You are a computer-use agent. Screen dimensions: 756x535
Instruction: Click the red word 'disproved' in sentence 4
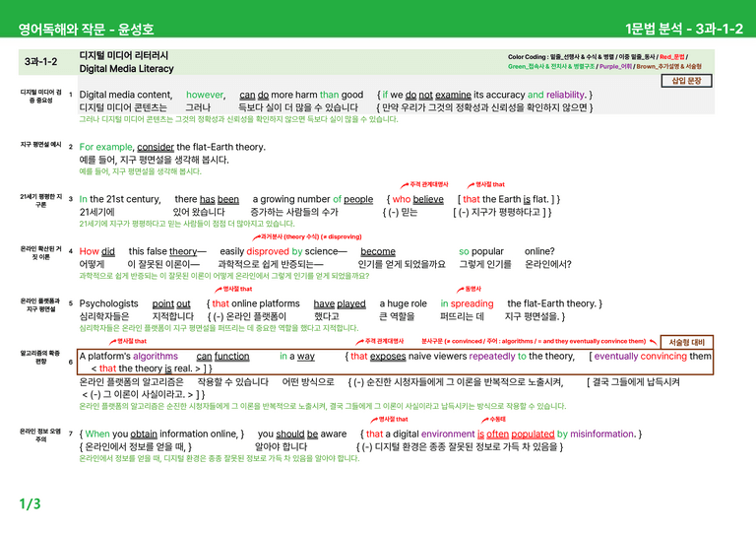[268, 251]
